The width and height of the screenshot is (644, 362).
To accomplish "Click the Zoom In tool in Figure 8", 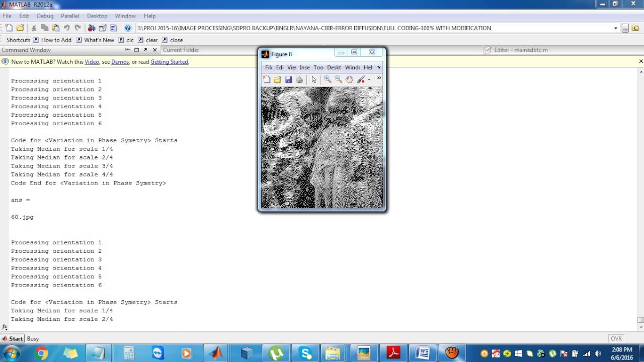I will pos(328,79).
